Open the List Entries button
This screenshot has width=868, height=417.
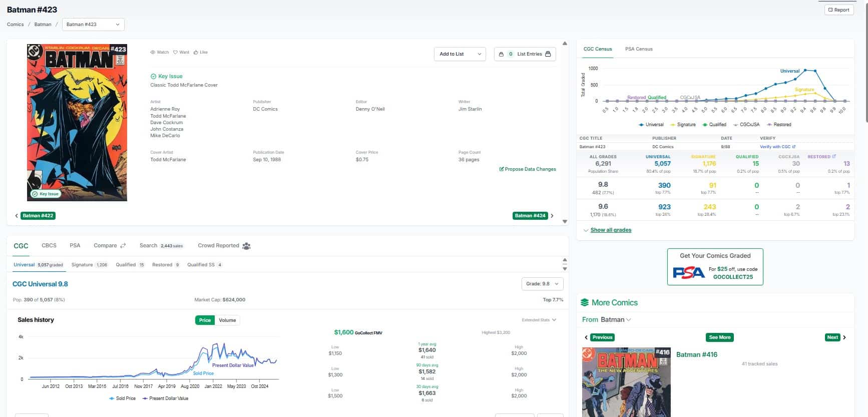525,54
